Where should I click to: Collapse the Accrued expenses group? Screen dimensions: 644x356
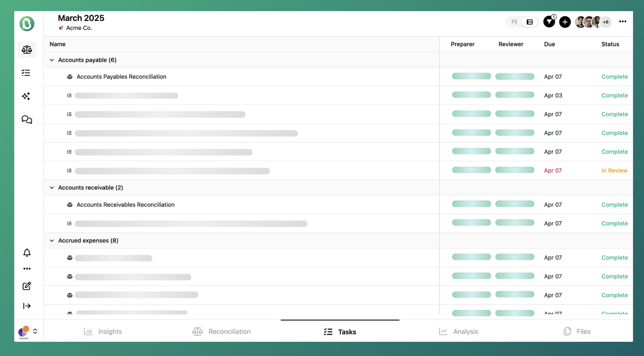(52, 240)
